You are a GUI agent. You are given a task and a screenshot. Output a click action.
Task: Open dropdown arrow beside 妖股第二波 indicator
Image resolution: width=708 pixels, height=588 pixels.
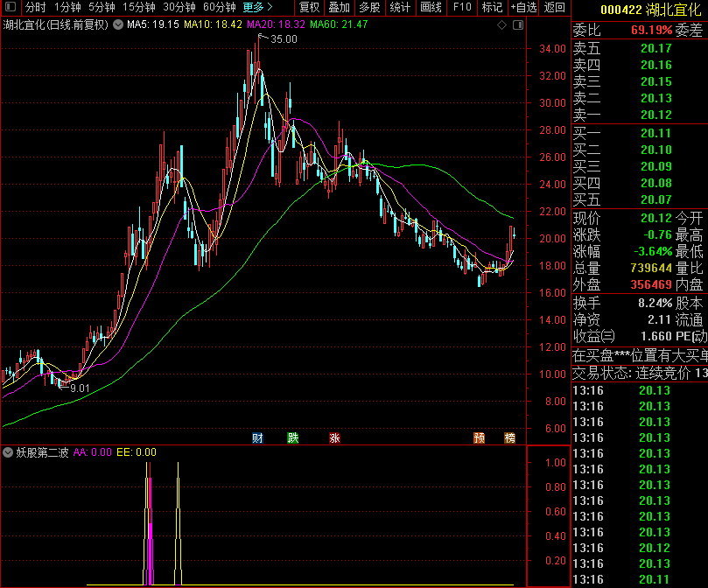click(7, 452)
